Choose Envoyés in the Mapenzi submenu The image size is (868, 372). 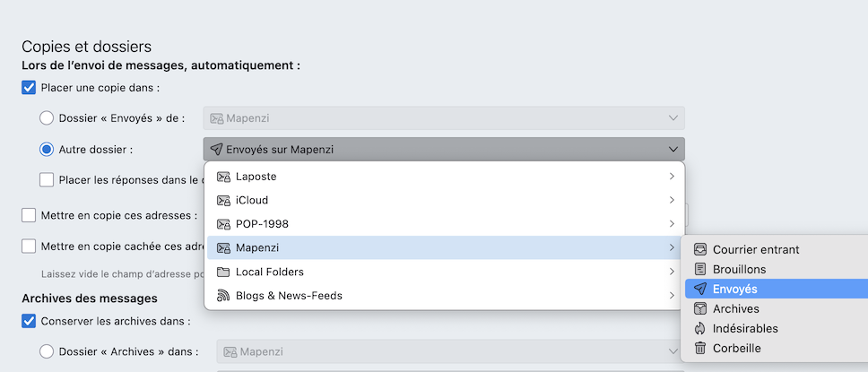point(735,289)
